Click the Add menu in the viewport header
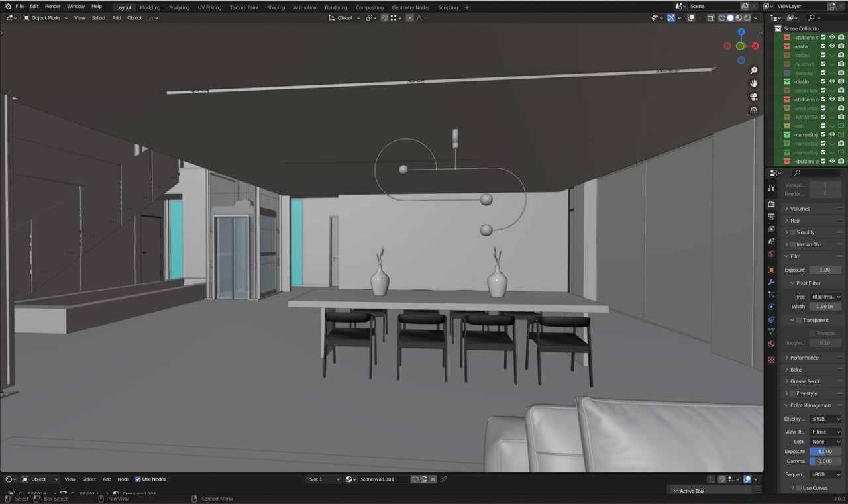Image resolution: width=848 pixels, height=504 pixels. (x=117, y=18)
